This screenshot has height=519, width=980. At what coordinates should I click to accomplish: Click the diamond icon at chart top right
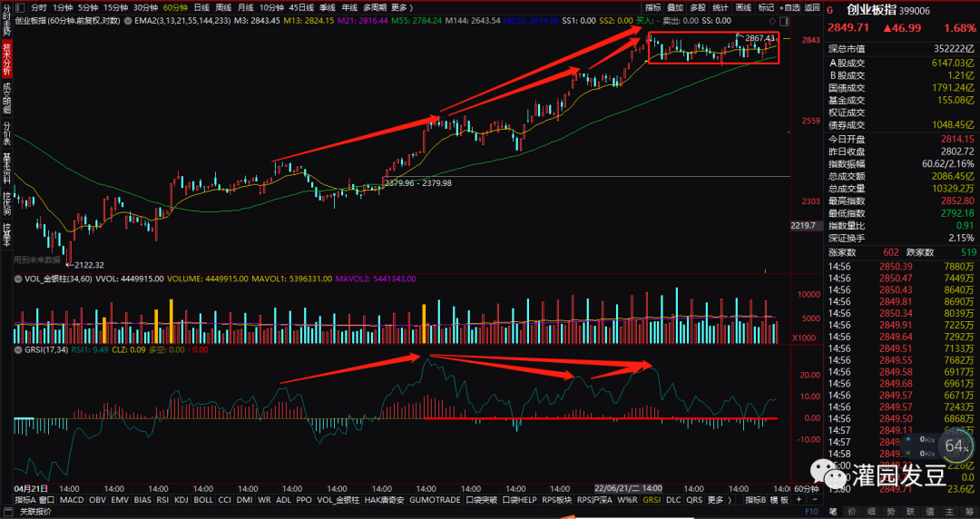click(773, 21)
